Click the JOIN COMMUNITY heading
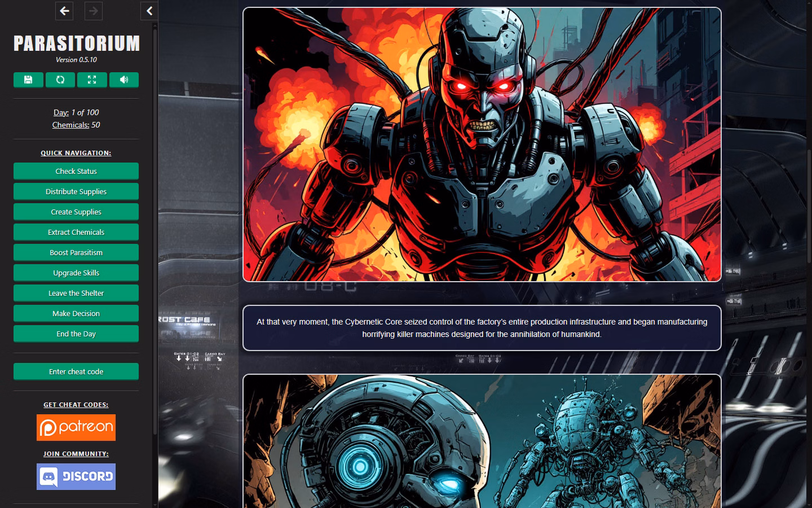Screen dimensions: 812x508 point(76,454)
